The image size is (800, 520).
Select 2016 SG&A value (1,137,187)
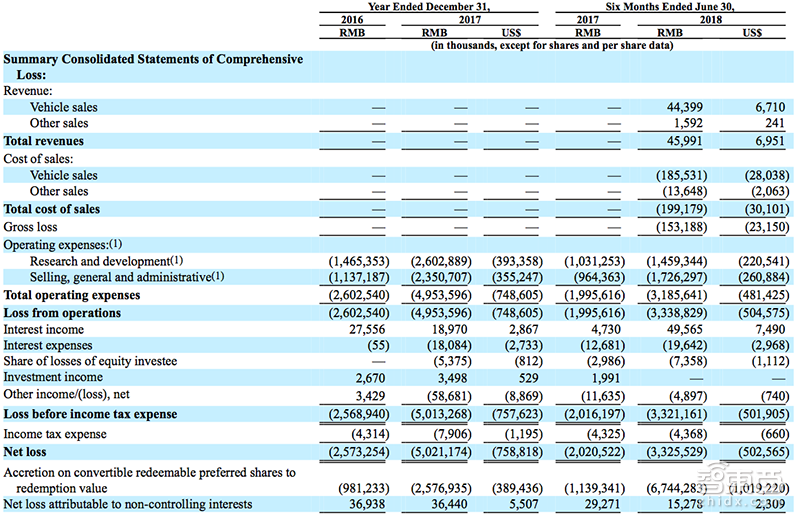359,277
